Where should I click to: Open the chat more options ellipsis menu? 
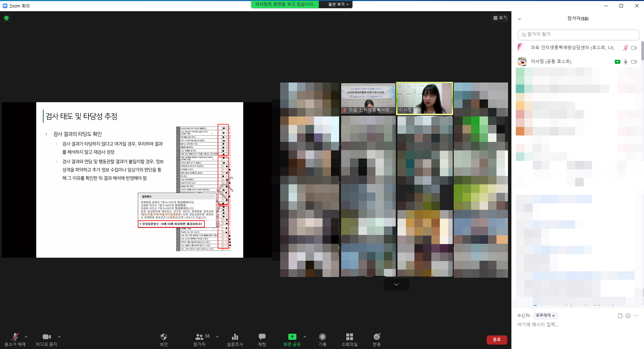(x=636, y=316)
